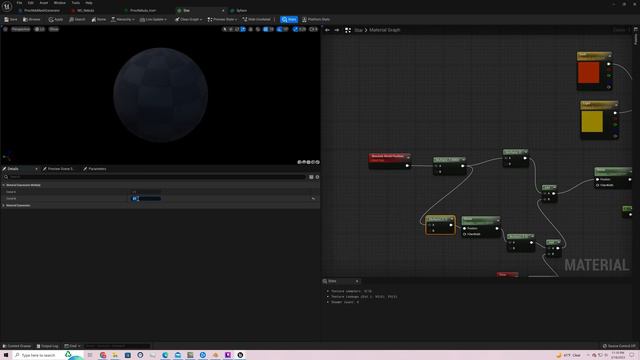
Task: Click the Platform Stats button
Action: coord(316,20)
